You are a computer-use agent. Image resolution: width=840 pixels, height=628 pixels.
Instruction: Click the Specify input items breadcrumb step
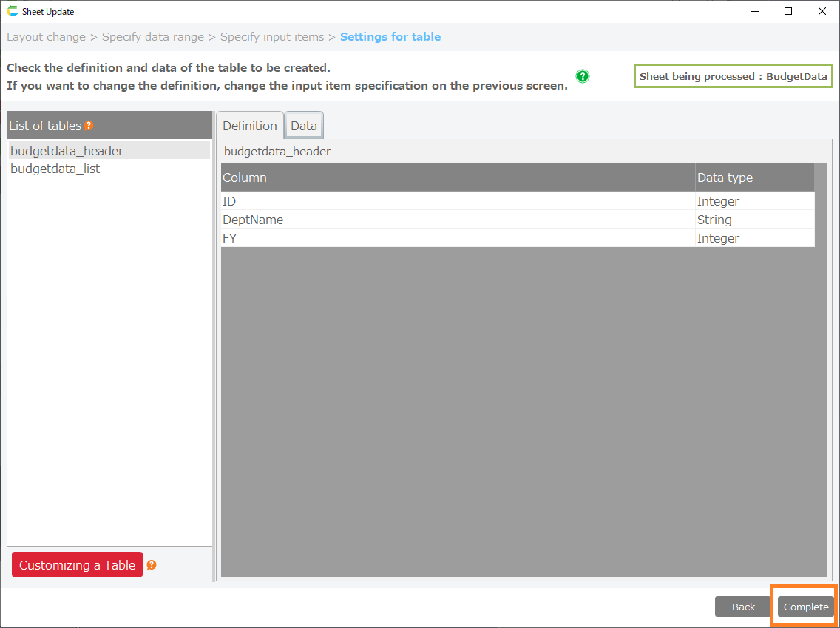click(x=272, y=37)
